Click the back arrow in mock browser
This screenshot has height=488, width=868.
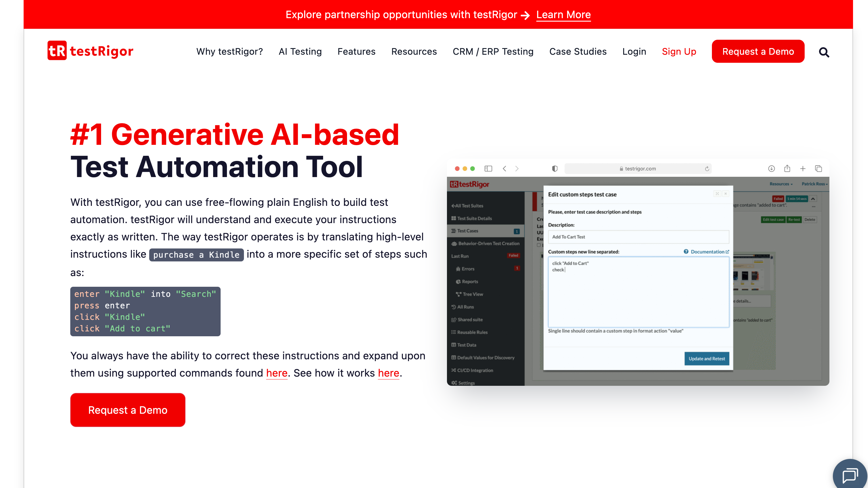505,168
